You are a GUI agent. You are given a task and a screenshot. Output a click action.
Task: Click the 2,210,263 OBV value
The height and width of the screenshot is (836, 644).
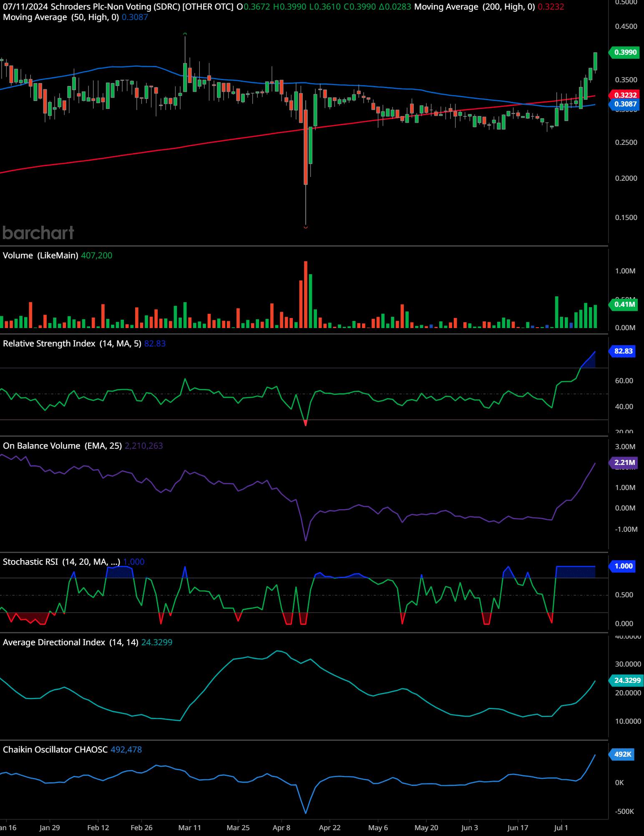tap(144, 446)
